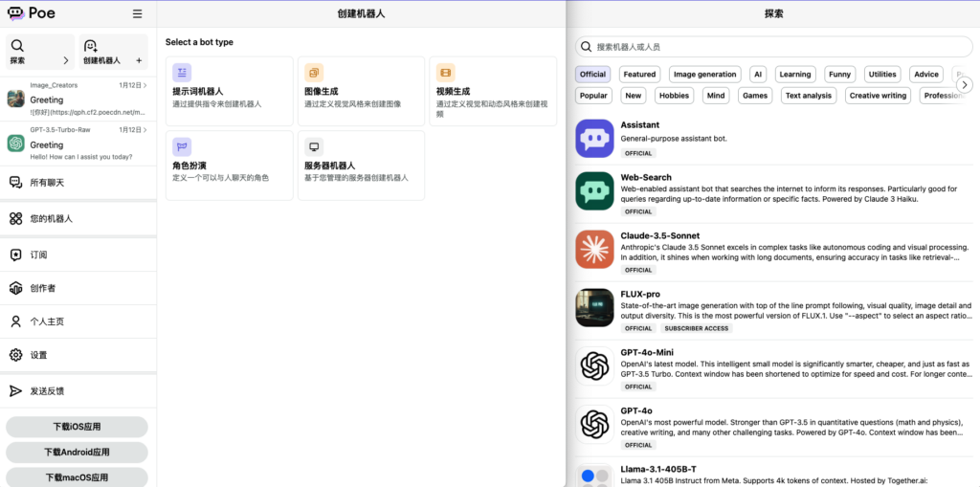Choose the 服务器机器人 bot type title
This screenshot has width=980, height=487.
[x=329, y=166]
